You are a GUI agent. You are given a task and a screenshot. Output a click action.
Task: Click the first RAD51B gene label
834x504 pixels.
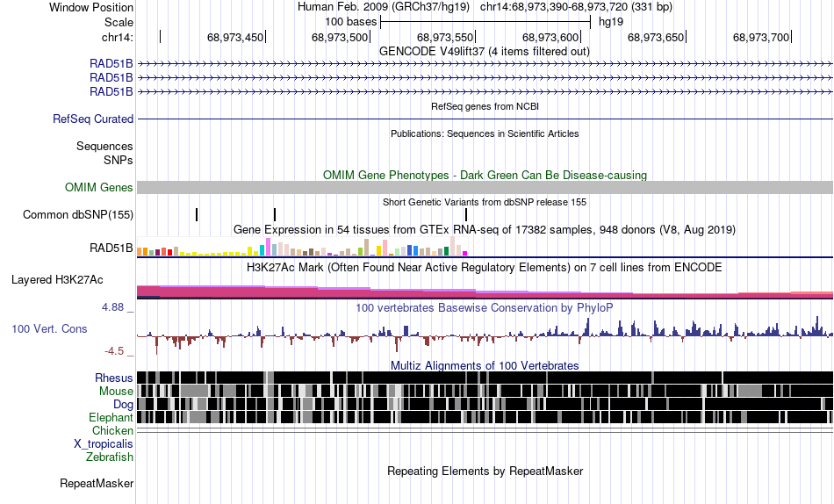(x=111, y=64)
